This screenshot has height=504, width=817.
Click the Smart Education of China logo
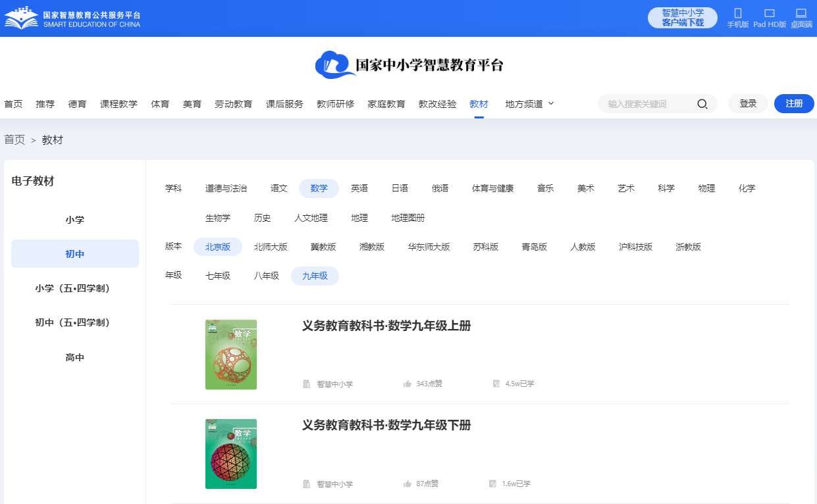point(72,18)
